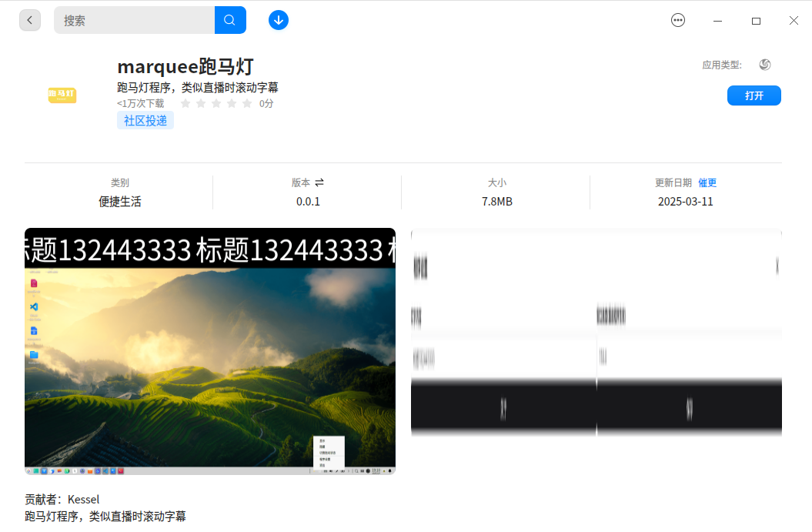Rate the app with the fifth star
This screenshot has height=532, width=812.
click(x=248, y=104)
